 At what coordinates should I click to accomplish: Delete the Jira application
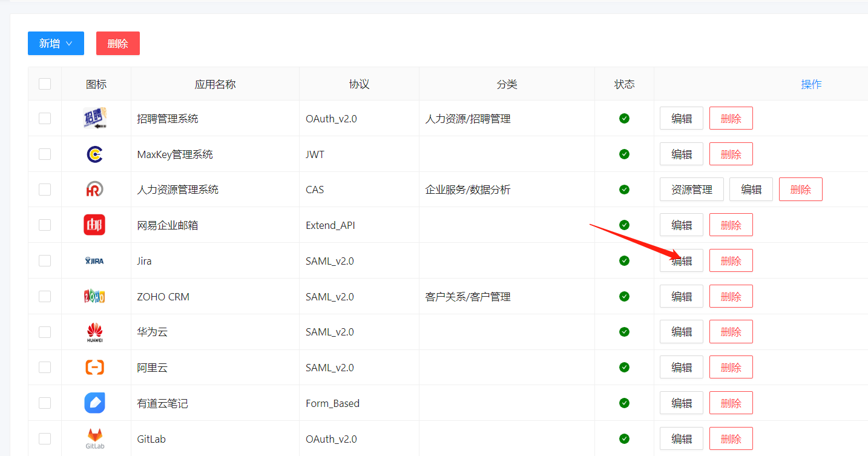coord(731,260)
